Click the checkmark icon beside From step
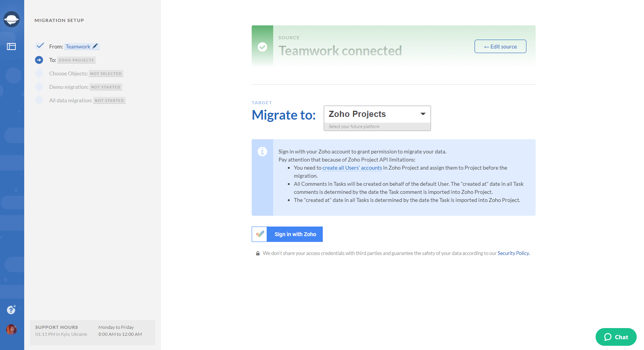644x350 pixels. (40, 45)
